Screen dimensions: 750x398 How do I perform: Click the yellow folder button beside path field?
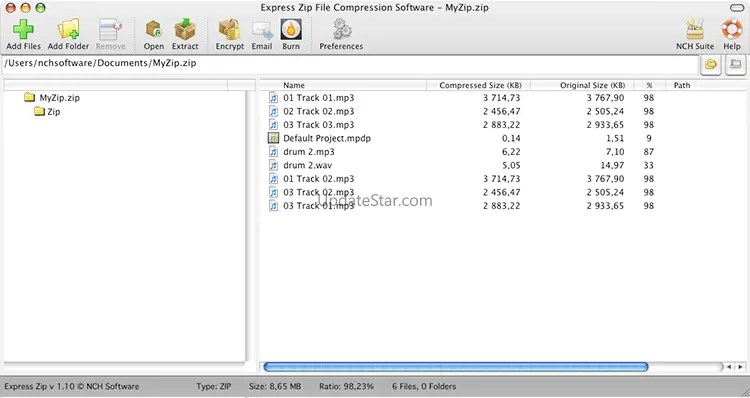[711, 64]
